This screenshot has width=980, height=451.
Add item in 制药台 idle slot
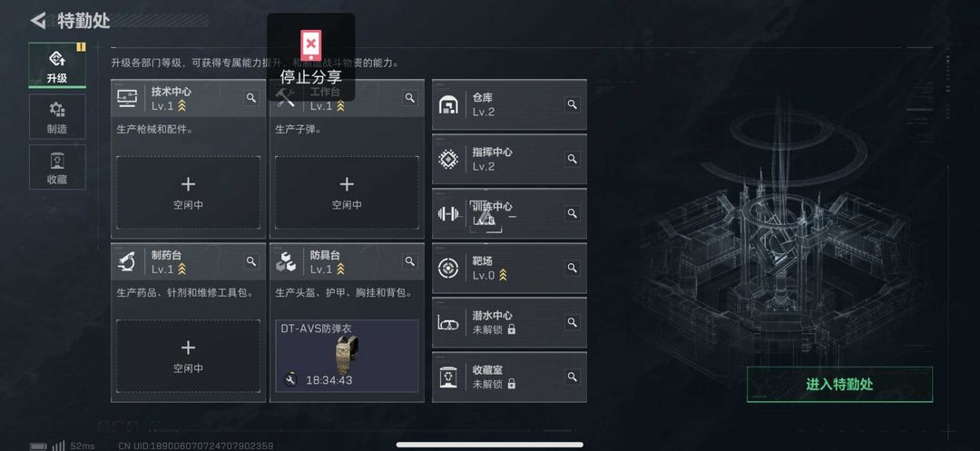[188, 356]
